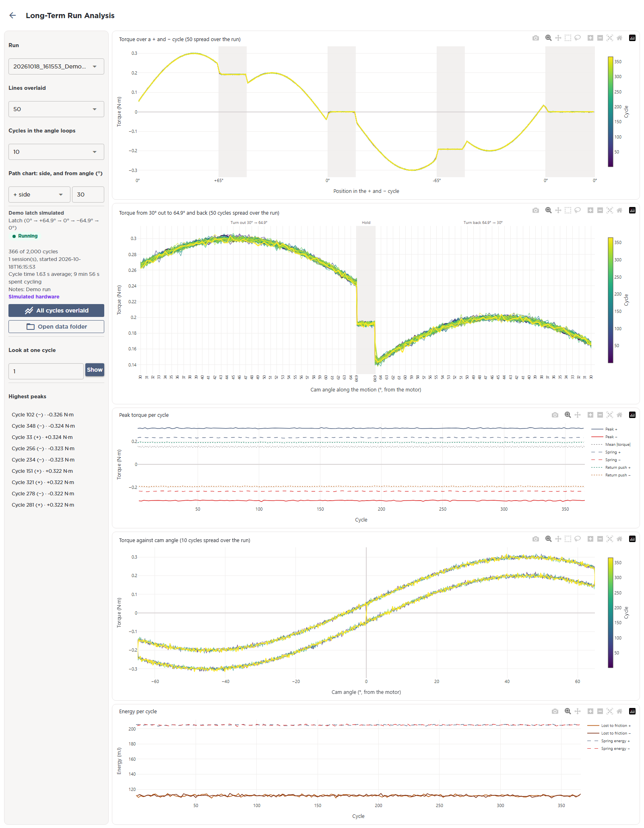
Task: Select pan tool on Peak torque chart
Action: click(x=578, y=415)
